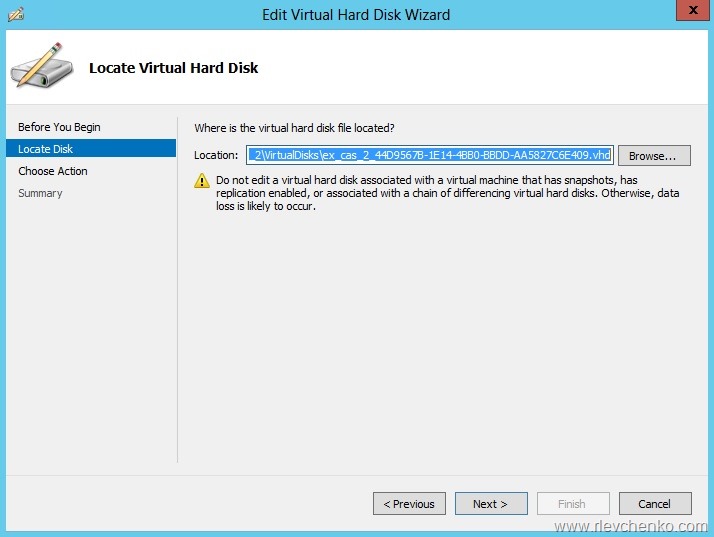Image resolution: width=714 pixels, height=537 pixels.
Task: Open the Choose Action step
Action: point(53,171)
